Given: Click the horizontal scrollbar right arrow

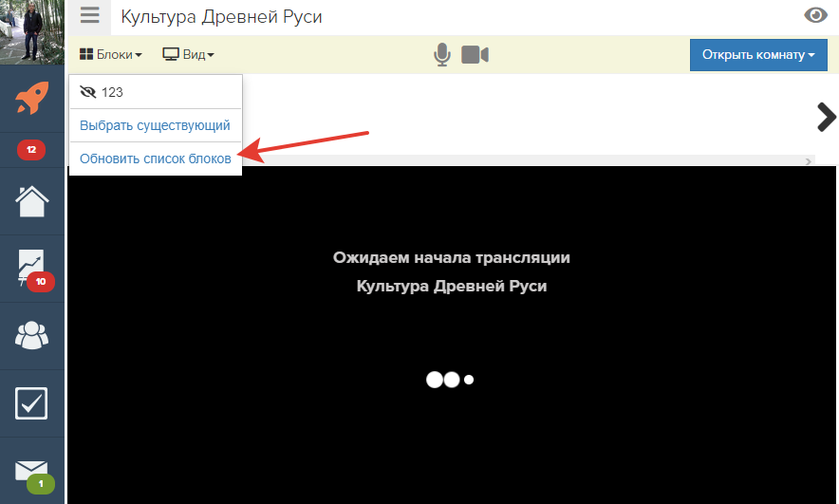Looking at the screenshot, I should 809,161.
